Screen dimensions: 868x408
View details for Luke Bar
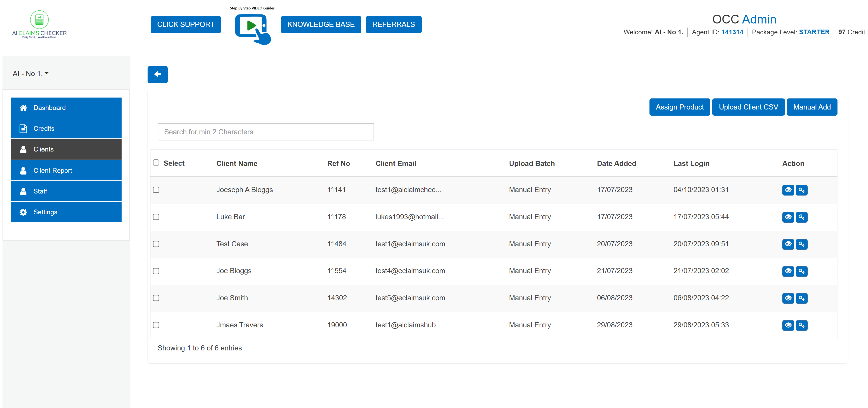[788, 217]
